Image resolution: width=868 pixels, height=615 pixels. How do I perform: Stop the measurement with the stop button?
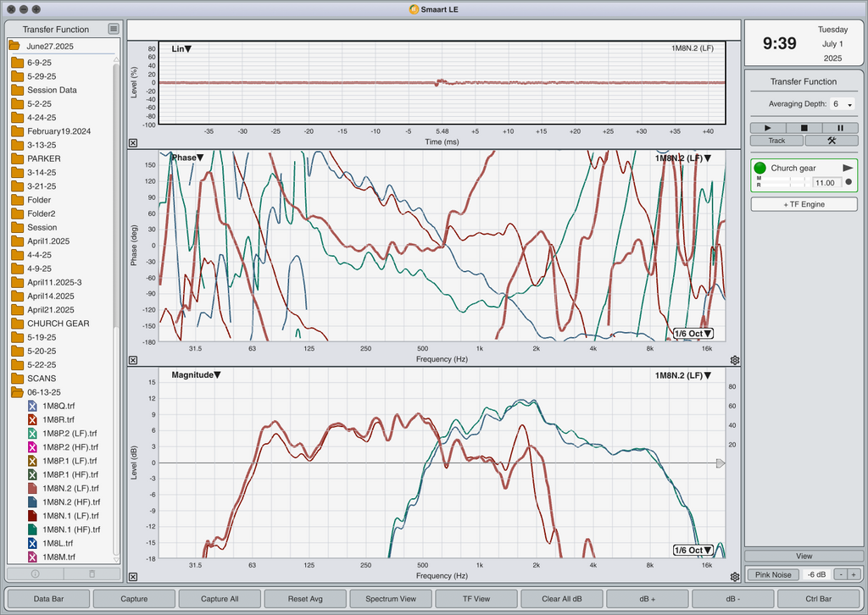[x=804, y=128]
